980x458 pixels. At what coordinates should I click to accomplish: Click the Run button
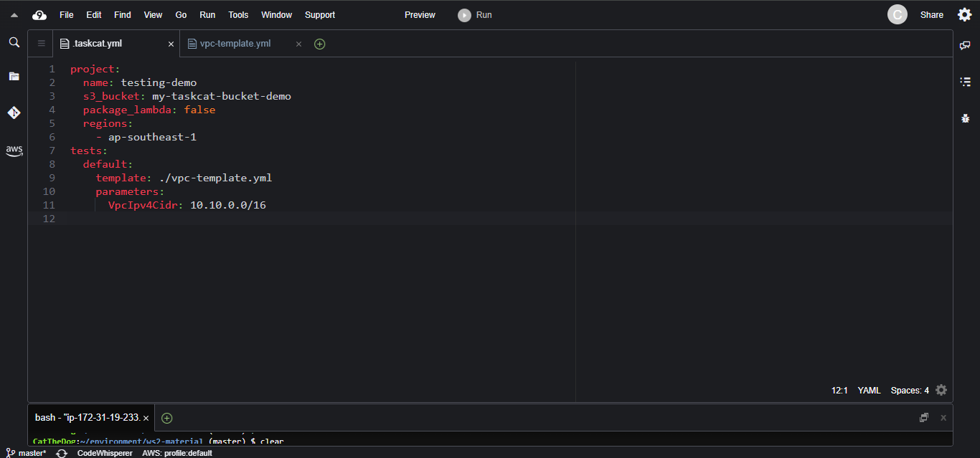[476, 15]
